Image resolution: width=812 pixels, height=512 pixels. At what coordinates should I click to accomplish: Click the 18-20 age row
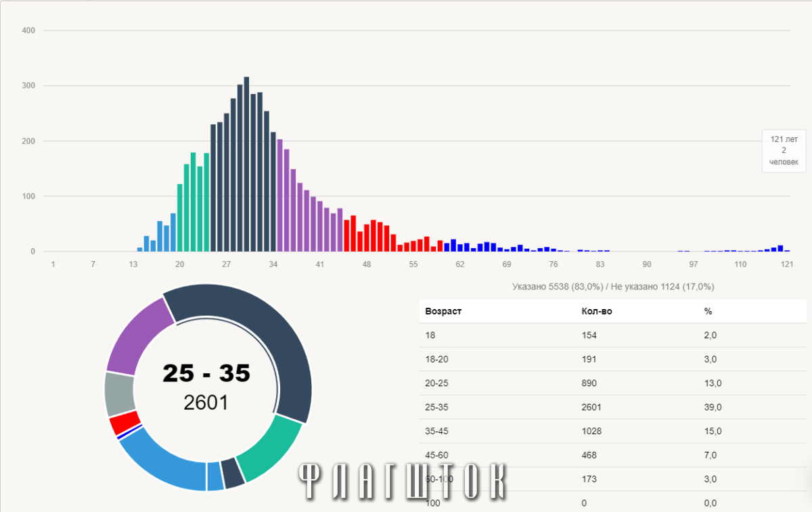613,359
